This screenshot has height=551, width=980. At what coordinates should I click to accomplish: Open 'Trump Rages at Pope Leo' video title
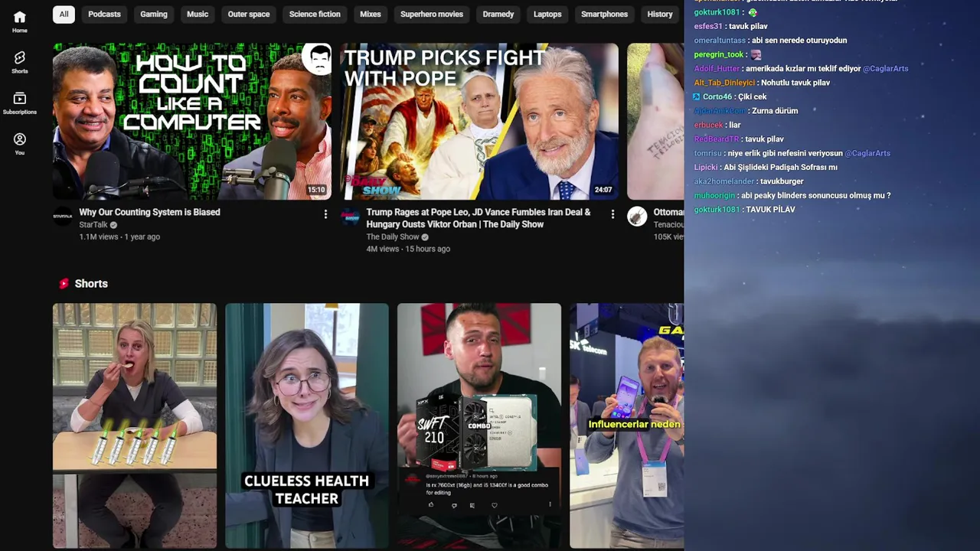479,218
